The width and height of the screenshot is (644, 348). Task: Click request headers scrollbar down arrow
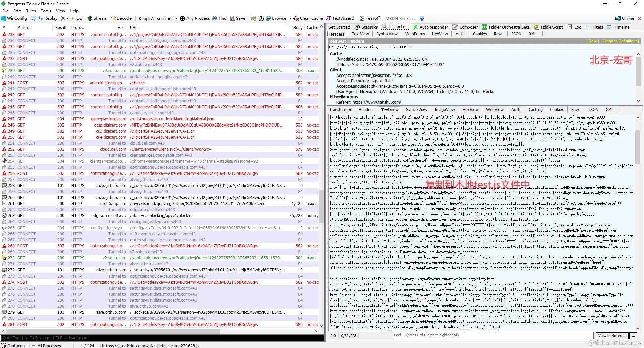pyautogui.click(x=638, y=101)
